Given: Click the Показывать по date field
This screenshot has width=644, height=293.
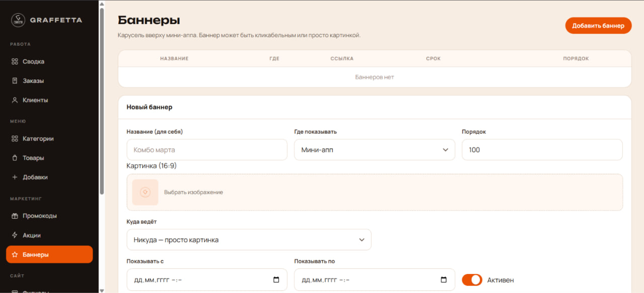Looking at the screenshot, I should coord(374,280).
